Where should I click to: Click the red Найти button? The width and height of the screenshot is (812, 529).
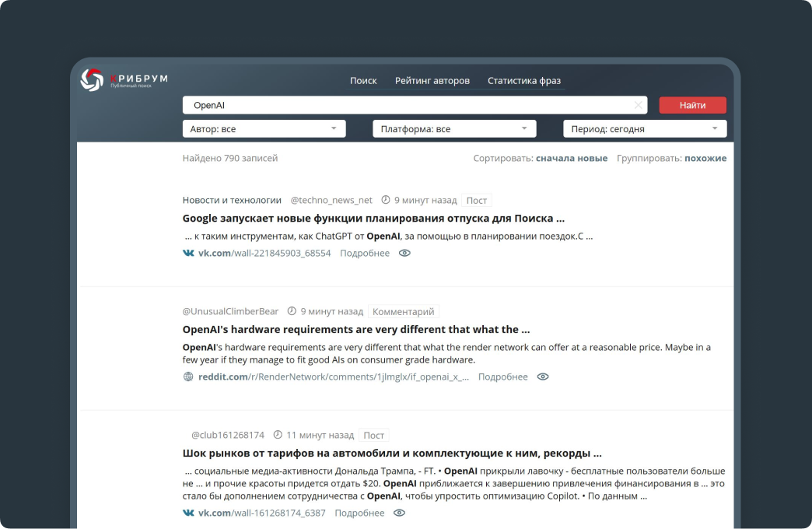coord(692,105)
